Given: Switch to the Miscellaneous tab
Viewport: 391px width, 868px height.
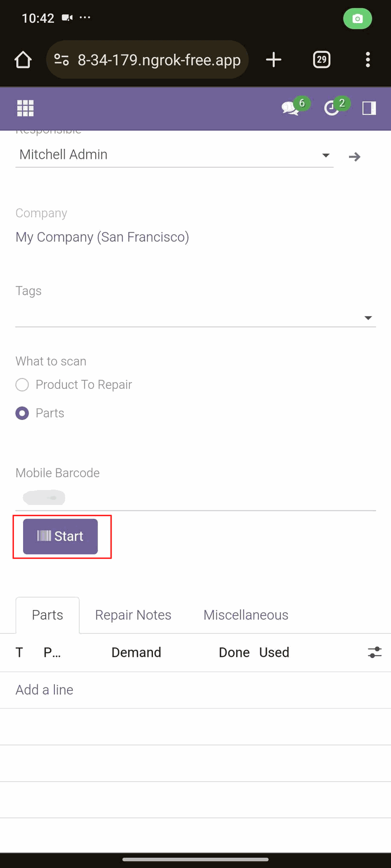Looking at the screenshot, I should tap(246, 615).
